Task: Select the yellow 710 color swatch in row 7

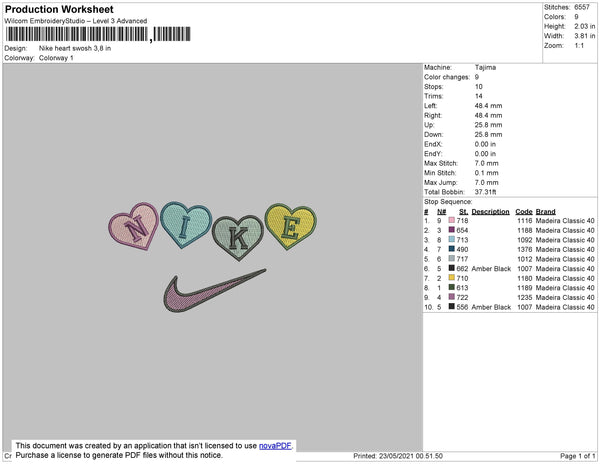Action: [x=452, y=278]
